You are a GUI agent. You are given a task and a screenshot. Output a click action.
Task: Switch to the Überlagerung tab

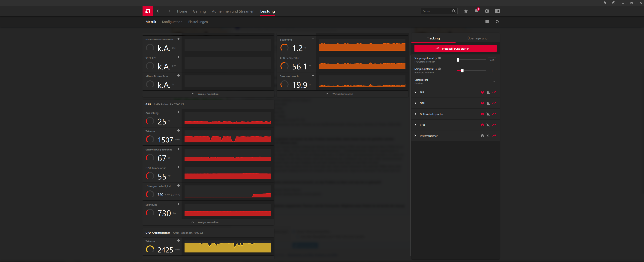477,38
